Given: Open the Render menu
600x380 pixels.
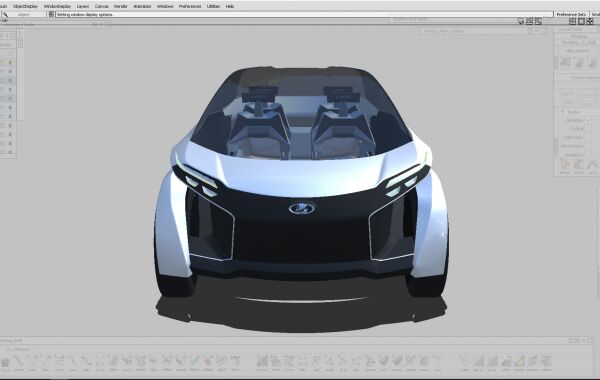Looking at the screenshot, I should coord(121,6).
